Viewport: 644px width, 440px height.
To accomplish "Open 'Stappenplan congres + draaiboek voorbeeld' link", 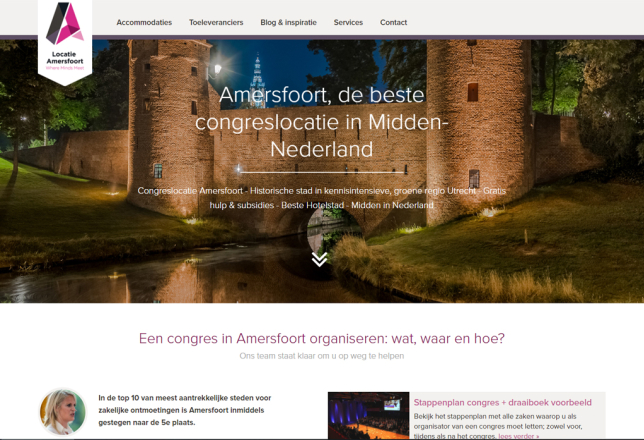I will [x=503, y=403].
